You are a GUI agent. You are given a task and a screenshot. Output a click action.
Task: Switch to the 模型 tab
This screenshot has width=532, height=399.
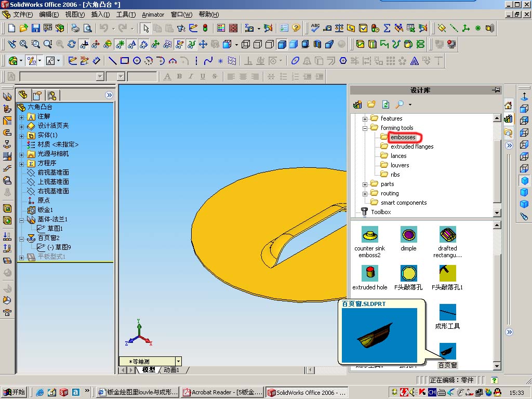tap(149, 370)
